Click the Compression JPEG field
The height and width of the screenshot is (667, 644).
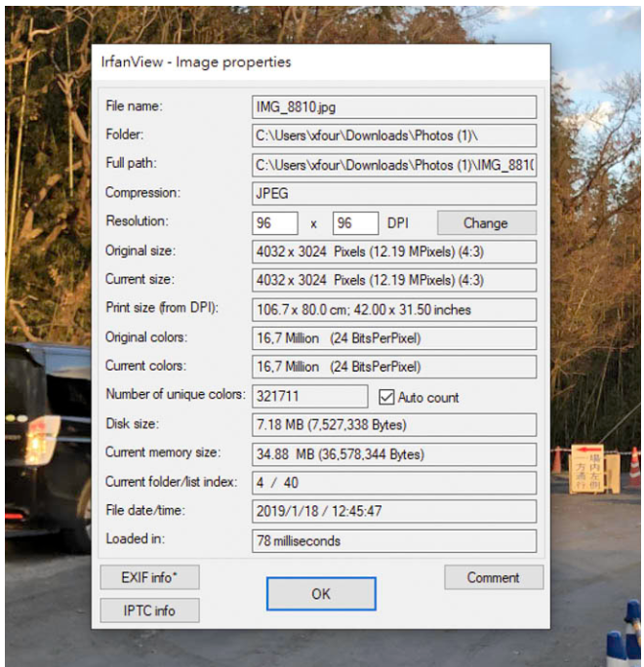[x=393, y=193]
